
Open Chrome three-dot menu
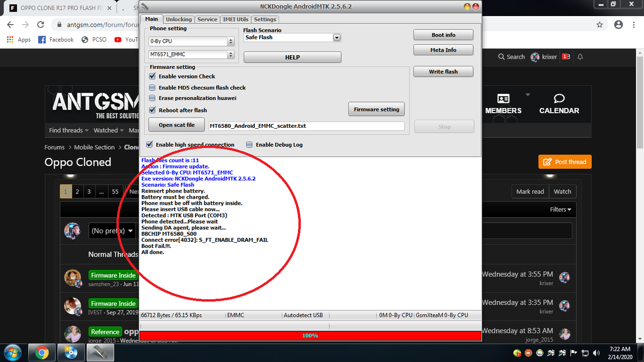pyautogui.click(x=634, y=25)
